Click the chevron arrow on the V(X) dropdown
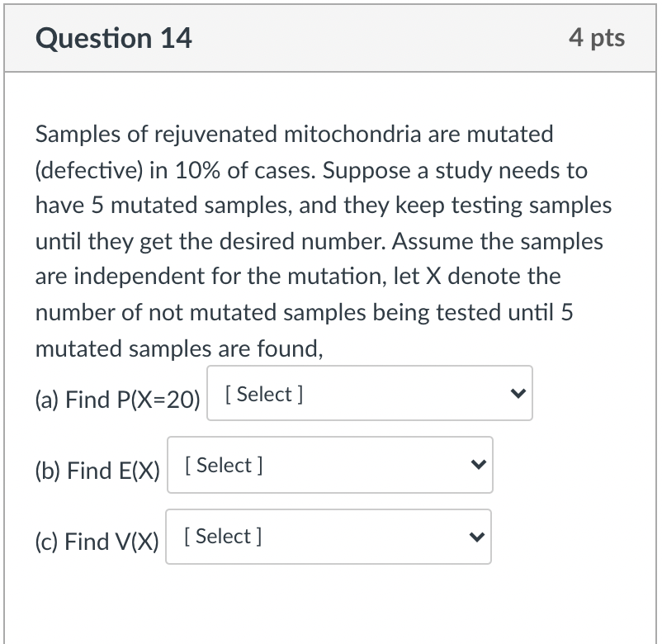The width and height of the screenshot is (662, 644). 476,537
